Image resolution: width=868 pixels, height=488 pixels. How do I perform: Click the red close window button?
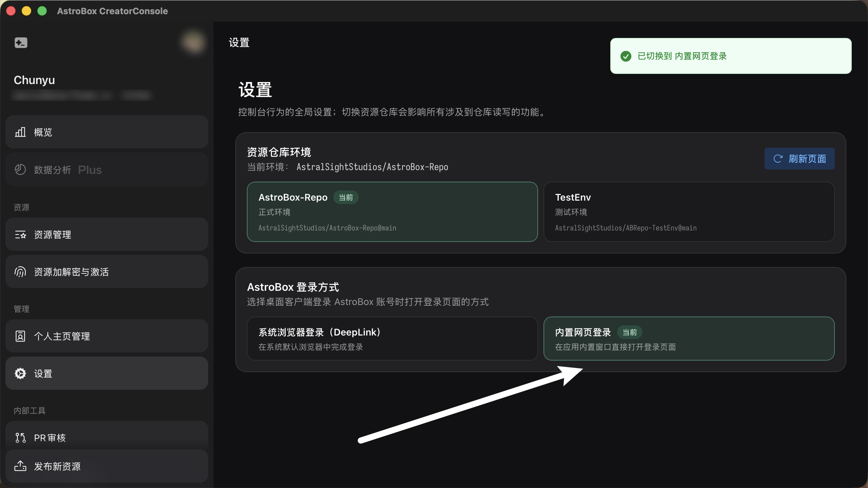11,11
